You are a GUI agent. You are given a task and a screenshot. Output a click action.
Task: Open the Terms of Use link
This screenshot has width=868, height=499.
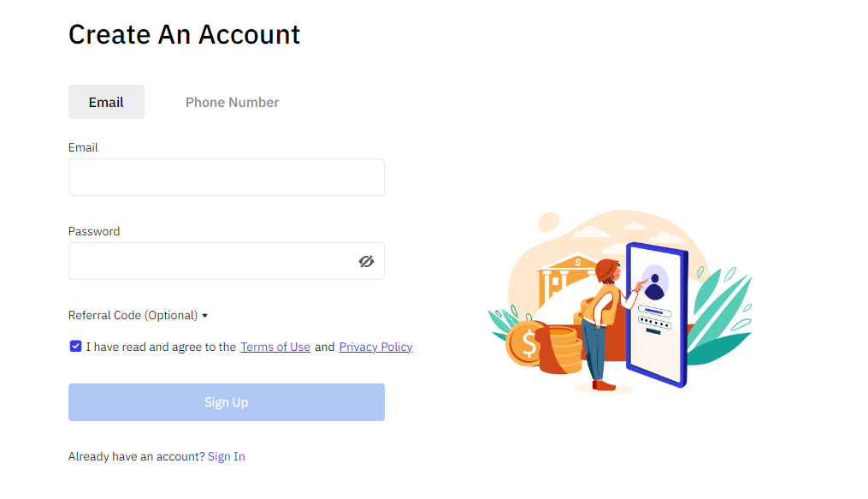(275, 347)
